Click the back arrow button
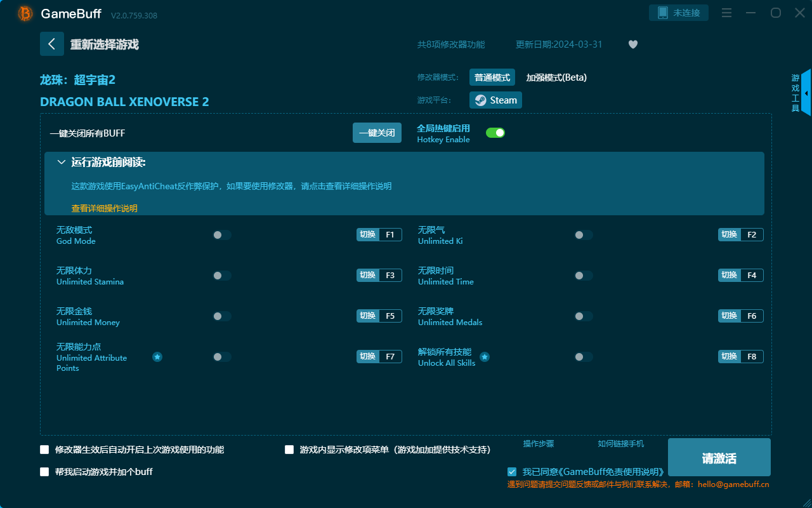812x508 pixels. coord(52,44)
